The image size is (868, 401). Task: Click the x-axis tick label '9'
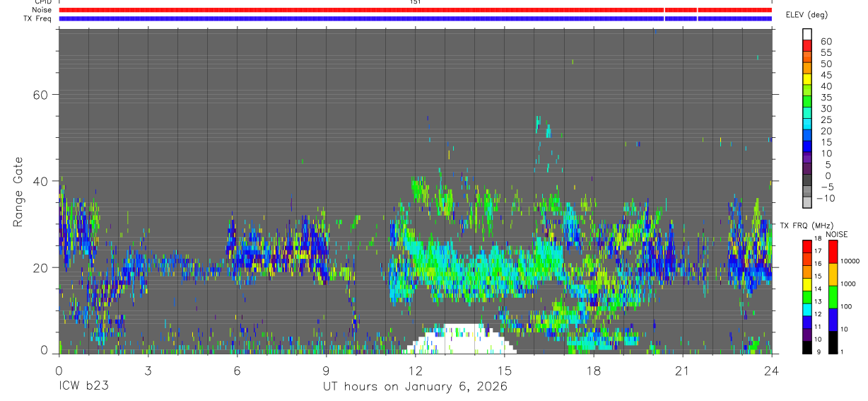pyautogui.click(x=326, y=370)
